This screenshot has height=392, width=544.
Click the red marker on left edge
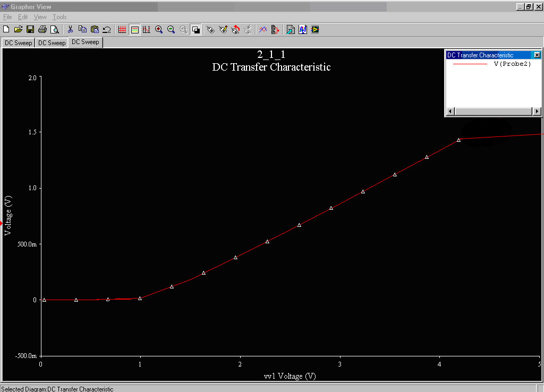2,224
